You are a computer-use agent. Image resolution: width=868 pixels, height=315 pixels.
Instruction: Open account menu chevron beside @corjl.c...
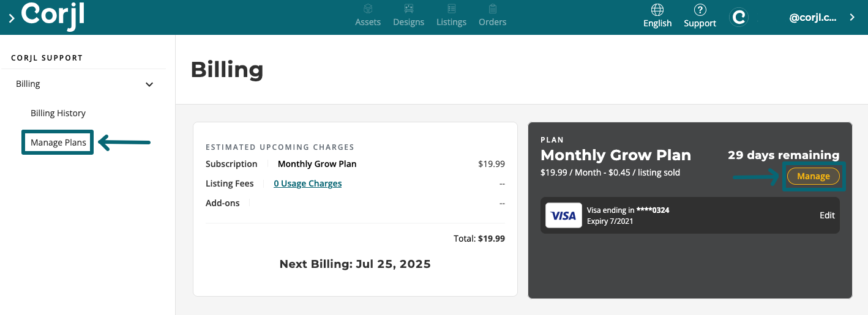852,17
